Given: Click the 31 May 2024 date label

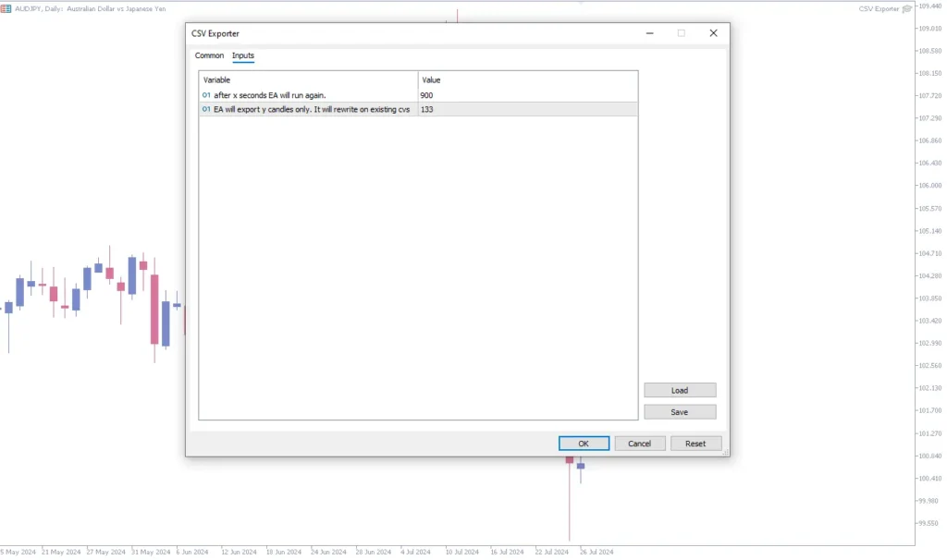Looking at the screenshot, I should point(151,552).
